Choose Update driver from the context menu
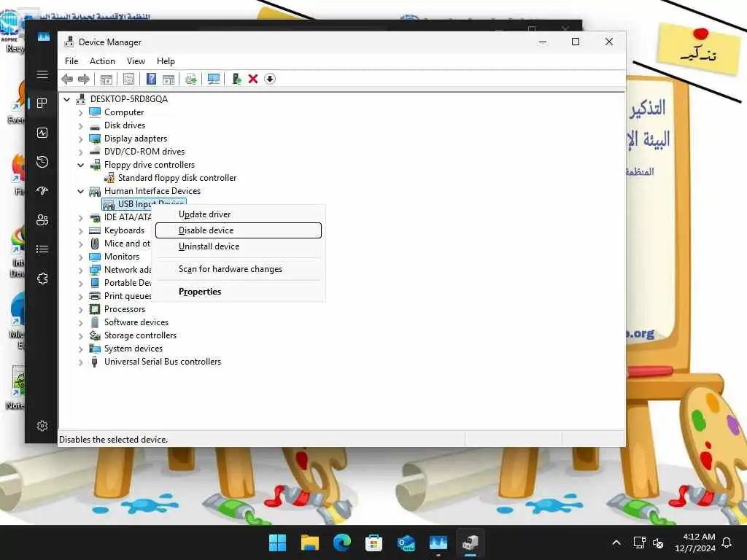747x560 pixels. 239,214
